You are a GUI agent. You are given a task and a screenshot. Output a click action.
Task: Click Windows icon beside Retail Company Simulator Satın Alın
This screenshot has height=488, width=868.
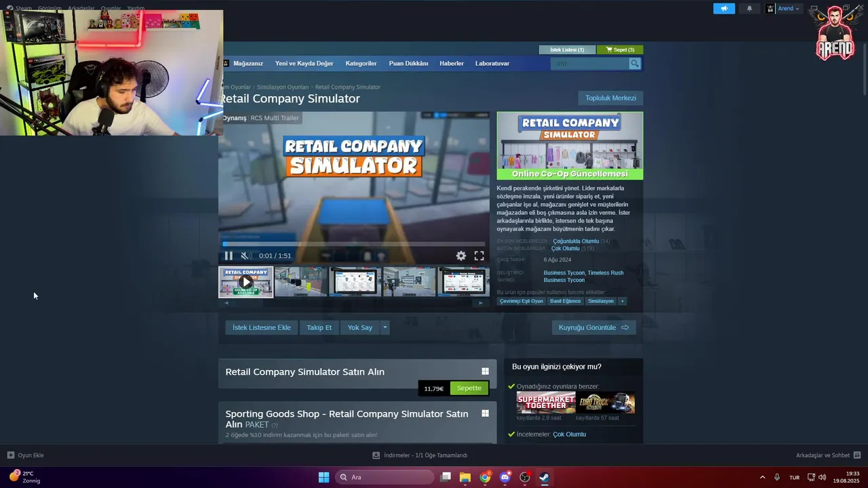(x=485, y=371)
